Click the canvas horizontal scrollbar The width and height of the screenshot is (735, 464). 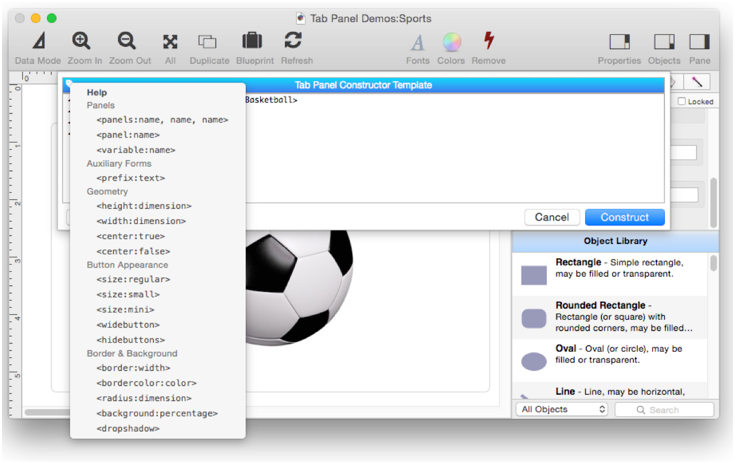[47, 412]
